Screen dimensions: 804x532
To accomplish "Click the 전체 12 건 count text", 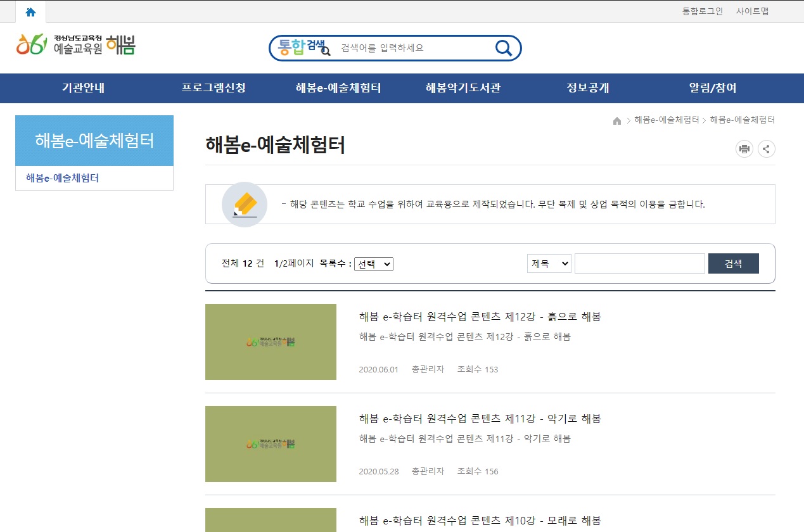I will pos(243,263).
